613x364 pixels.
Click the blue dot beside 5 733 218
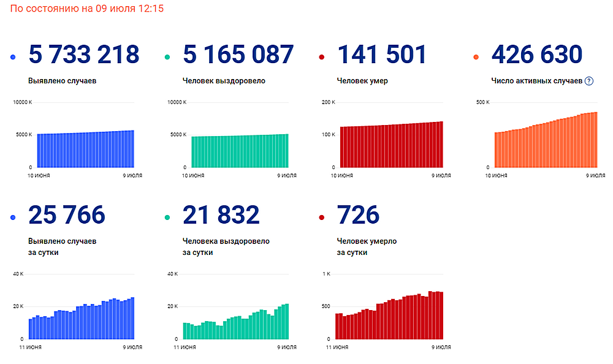point(13,57)
